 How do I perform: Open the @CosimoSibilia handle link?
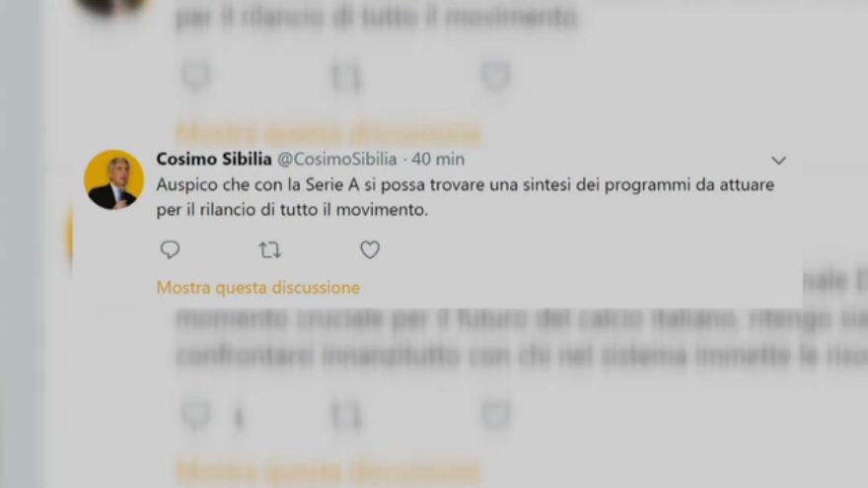[x=337, y=160]
